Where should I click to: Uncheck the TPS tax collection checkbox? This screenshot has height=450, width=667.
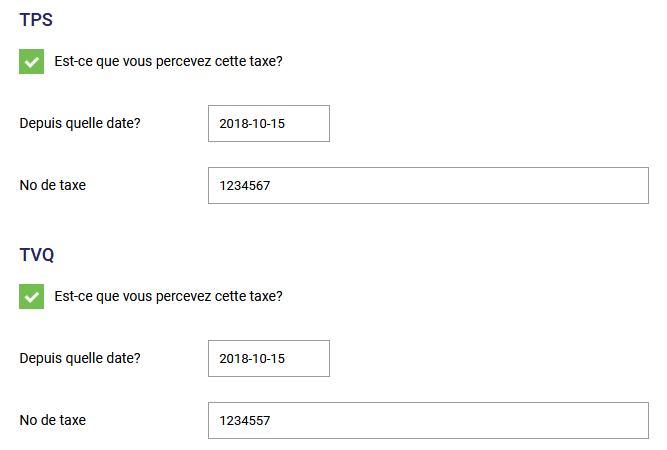(x=31, y=62)
